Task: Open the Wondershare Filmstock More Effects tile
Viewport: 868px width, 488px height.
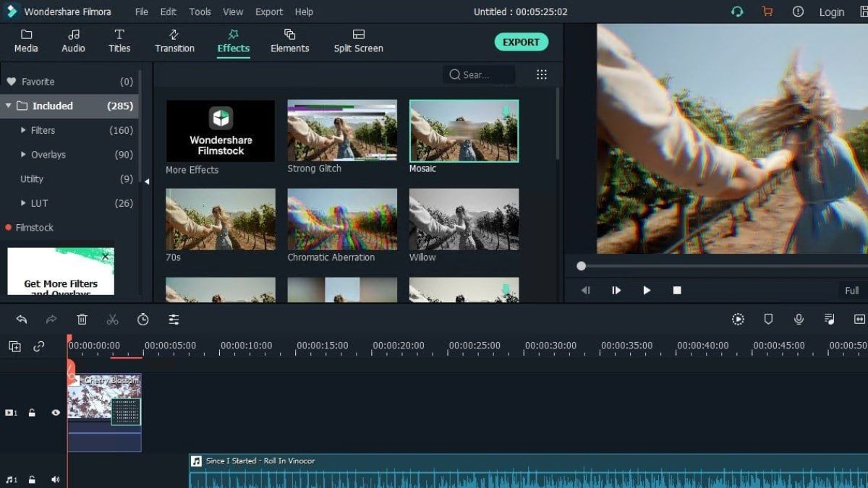Action: point(221,131)
